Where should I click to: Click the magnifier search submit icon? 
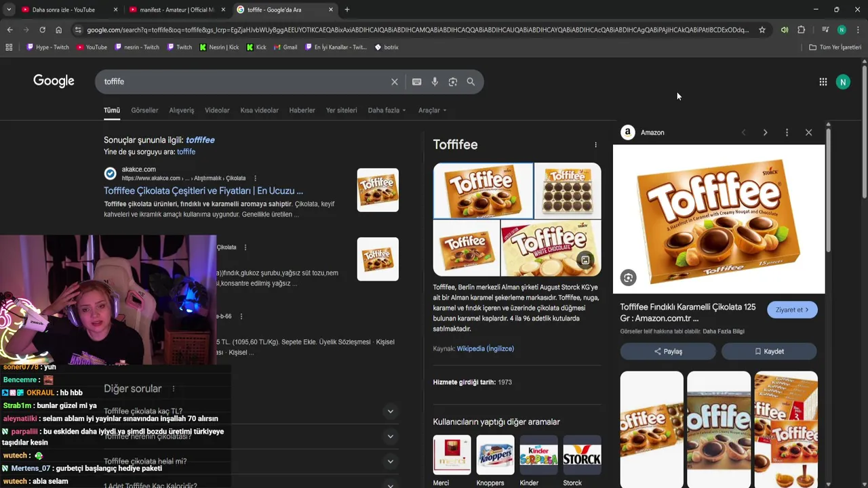pyautogui.click(x=471, y=82)
